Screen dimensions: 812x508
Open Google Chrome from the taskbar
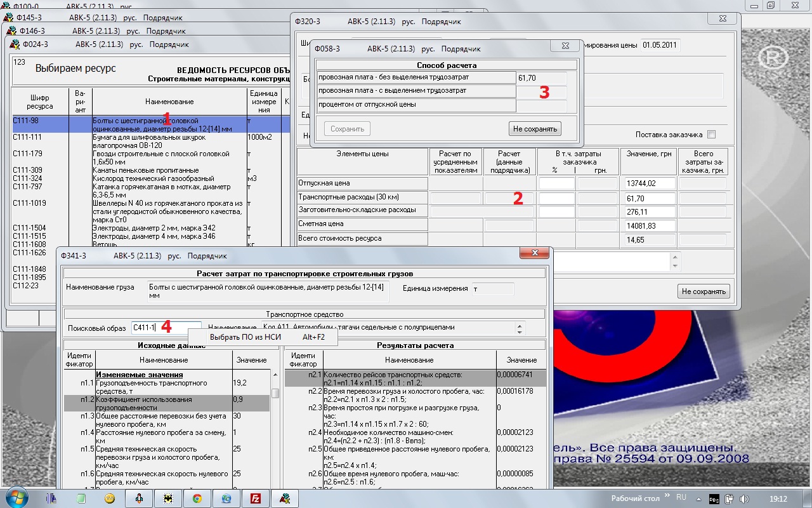pos(197,498)
